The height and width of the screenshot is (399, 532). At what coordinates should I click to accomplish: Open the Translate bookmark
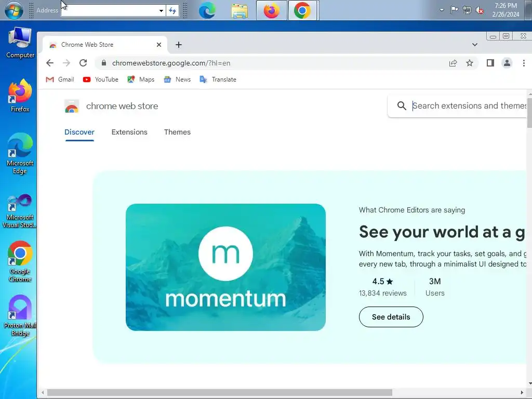(x=218, y=79)
